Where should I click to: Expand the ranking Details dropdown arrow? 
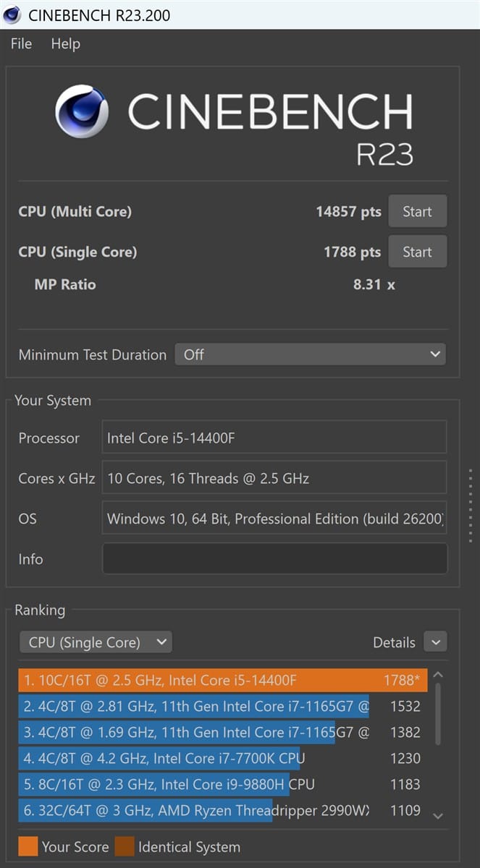point(435,642)
